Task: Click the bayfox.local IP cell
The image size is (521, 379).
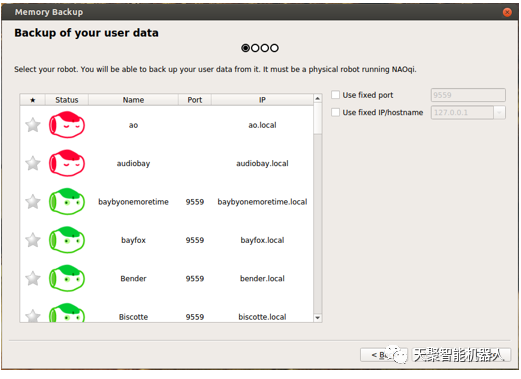Action: 262,240
